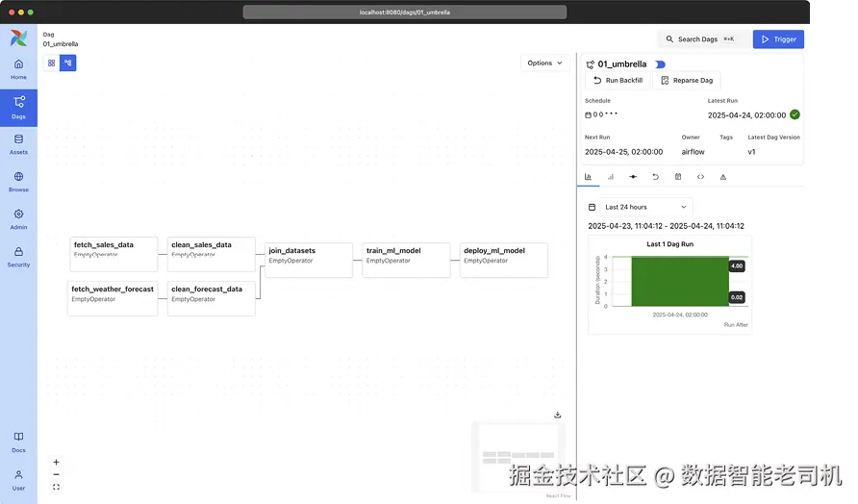Click the Last 1 Dag Run chart title
Image resolution: width=858 pixels, height=504 pixels.
669,244
